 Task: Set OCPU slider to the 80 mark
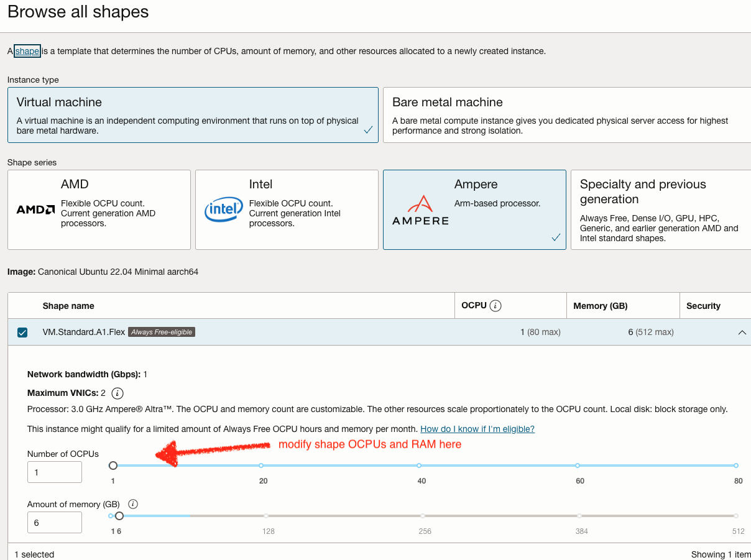[735, 466]
